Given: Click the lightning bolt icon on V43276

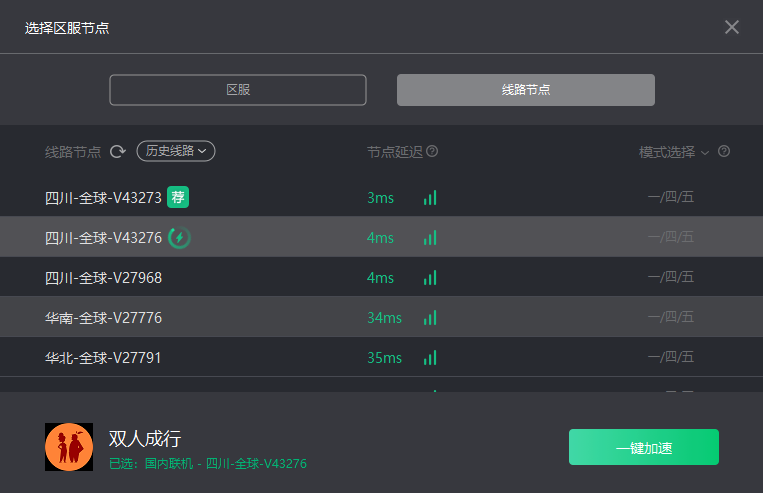Looking at the screenshot, I should [179, 237].
